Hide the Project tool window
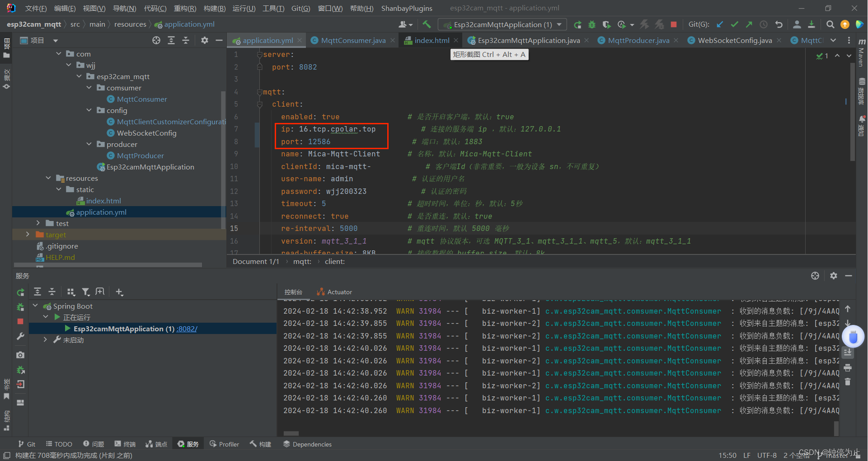 (x=219, y=40)
